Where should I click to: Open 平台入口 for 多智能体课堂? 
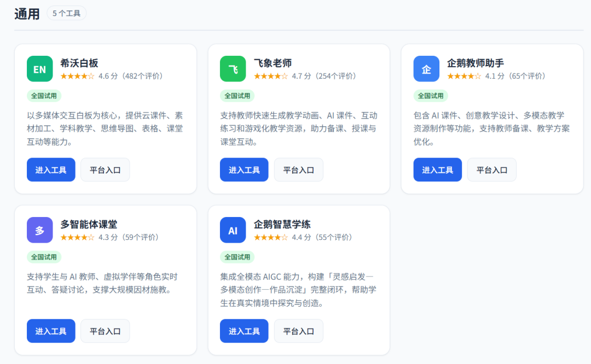(105, 331)
